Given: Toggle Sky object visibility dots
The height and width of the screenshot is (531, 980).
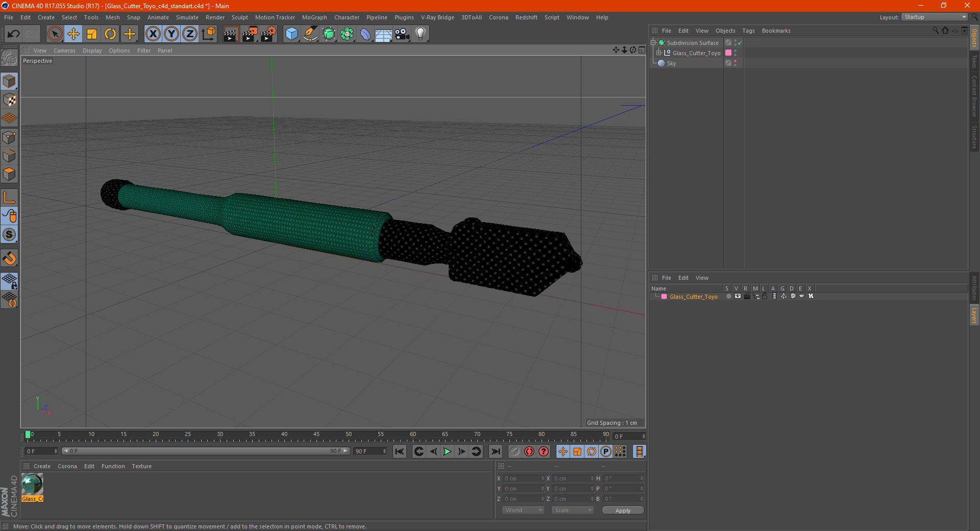Looking at the screenshot, I should 735,63.
